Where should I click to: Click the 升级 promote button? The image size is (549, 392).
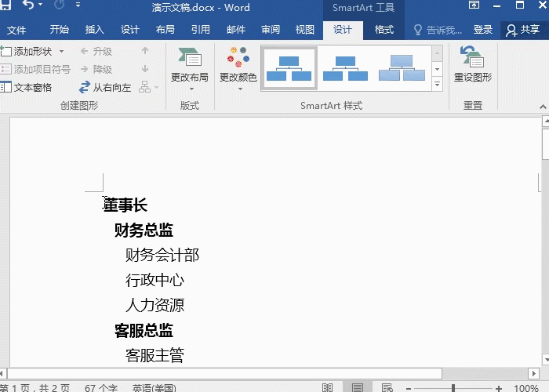tap(96, 52)
